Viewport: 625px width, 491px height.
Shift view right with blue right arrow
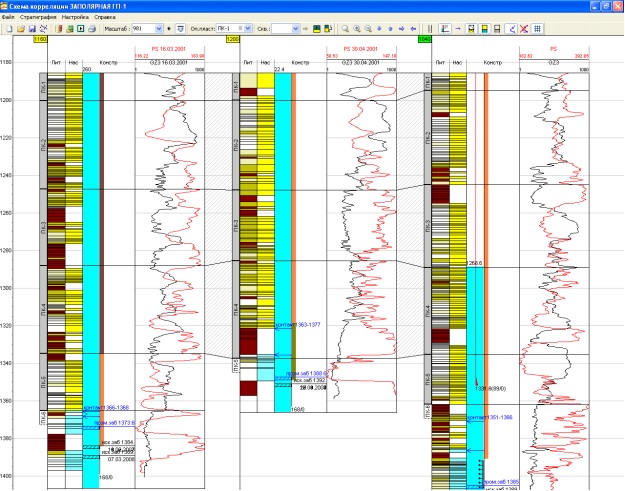coord(402,29)
